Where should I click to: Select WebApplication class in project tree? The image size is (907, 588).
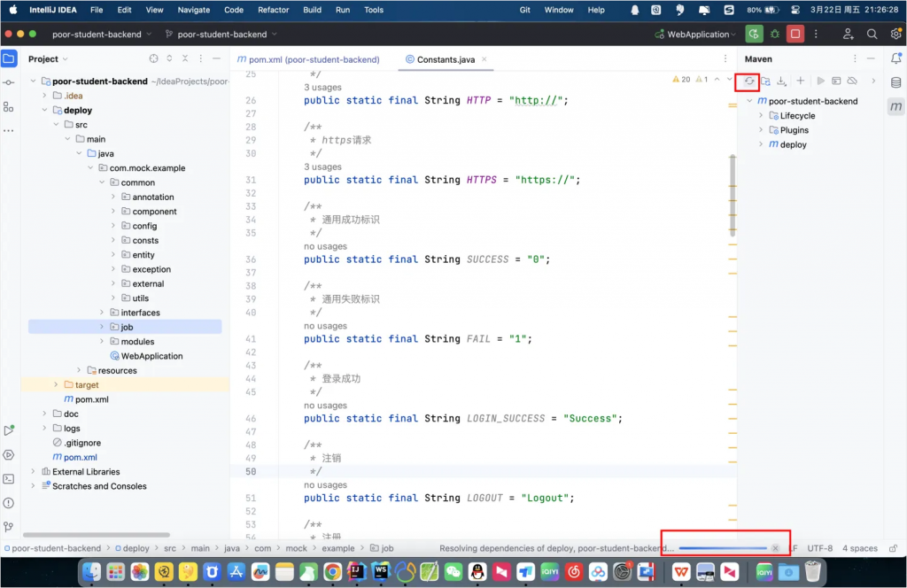151,356
